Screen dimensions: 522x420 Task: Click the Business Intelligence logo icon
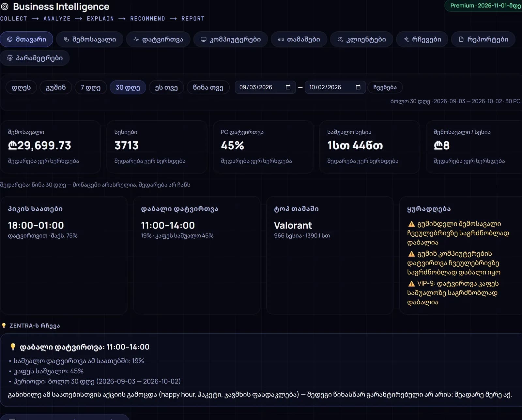[x=5, y=7]
